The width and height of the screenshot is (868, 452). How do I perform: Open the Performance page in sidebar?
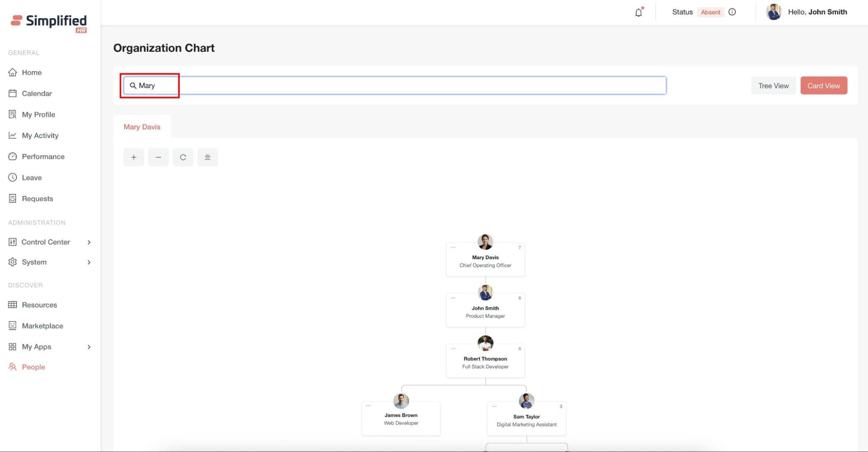pos(43,156)
